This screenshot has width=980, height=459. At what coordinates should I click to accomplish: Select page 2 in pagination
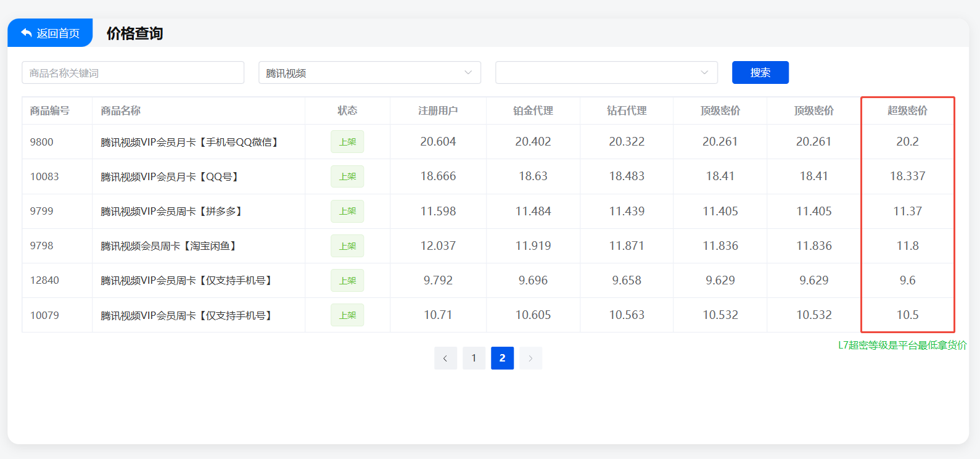(x=502, y=358)
